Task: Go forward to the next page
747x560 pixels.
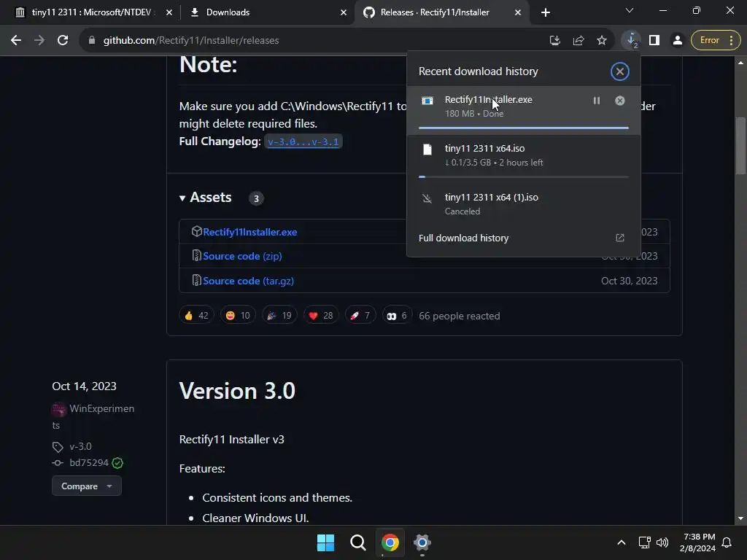Action: [39, 41]
